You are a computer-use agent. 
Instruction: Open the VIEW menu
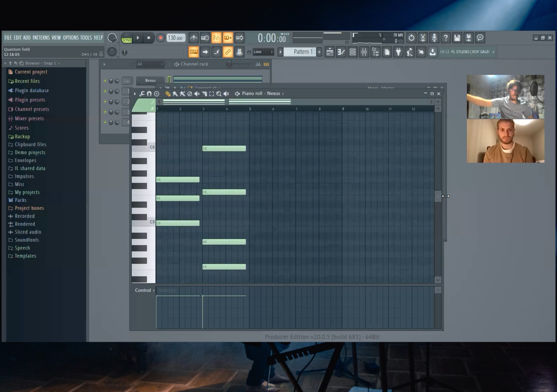[x=56, y=38]
